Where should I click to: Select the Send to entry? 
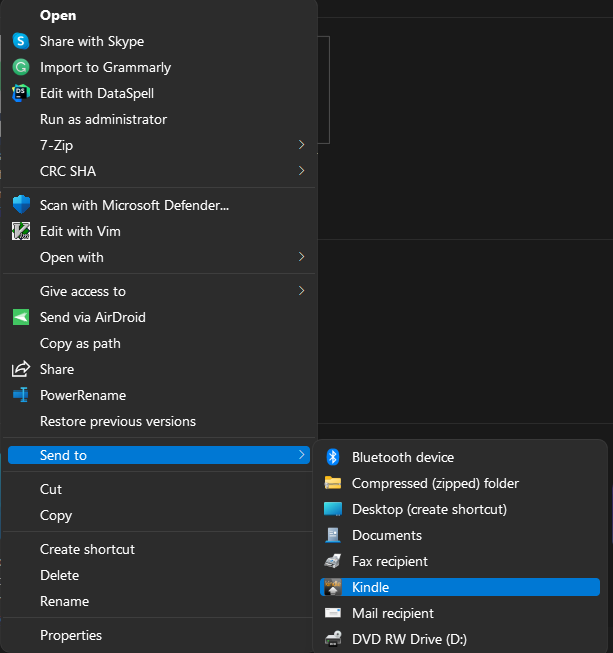point(159,455)
